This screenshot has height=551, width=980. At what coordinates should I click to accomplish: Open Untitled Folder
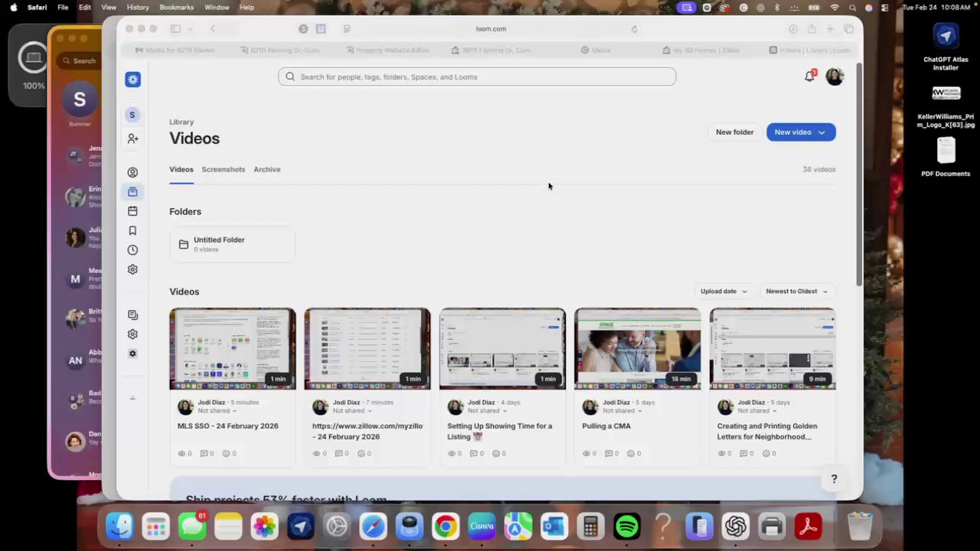(x=232, y=244)
